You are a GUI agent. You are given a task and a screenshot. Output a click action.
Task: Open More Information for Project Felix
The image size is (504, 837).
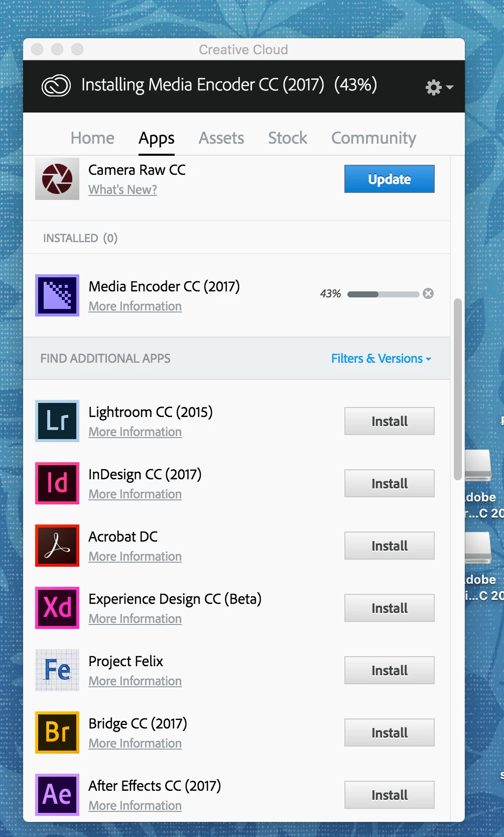coord(135,681)
